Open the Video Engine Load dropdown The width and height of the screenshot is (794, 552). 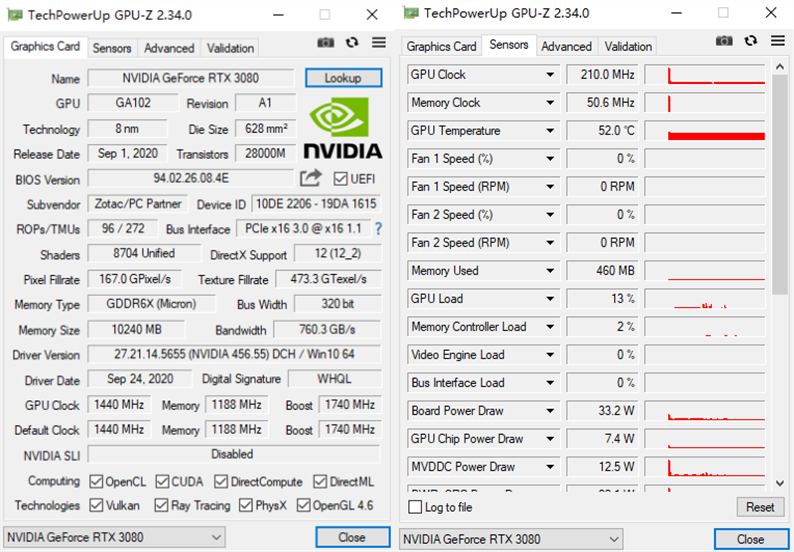[549, 355]
